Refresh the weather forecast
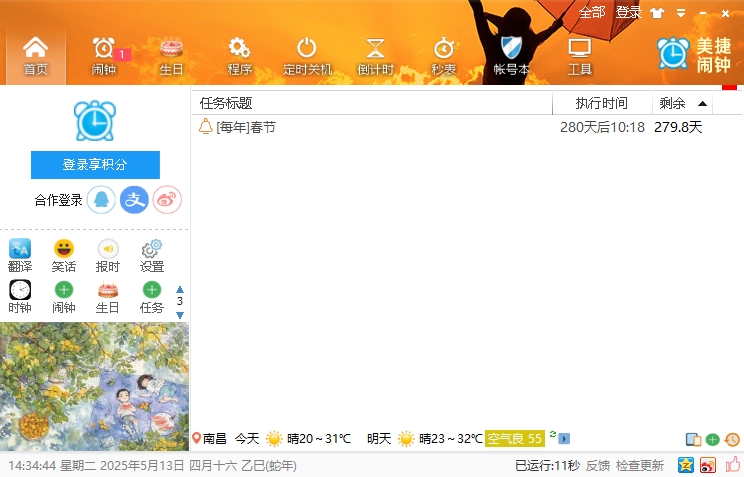This screenshot has width=744, height=477. (553, 434)
